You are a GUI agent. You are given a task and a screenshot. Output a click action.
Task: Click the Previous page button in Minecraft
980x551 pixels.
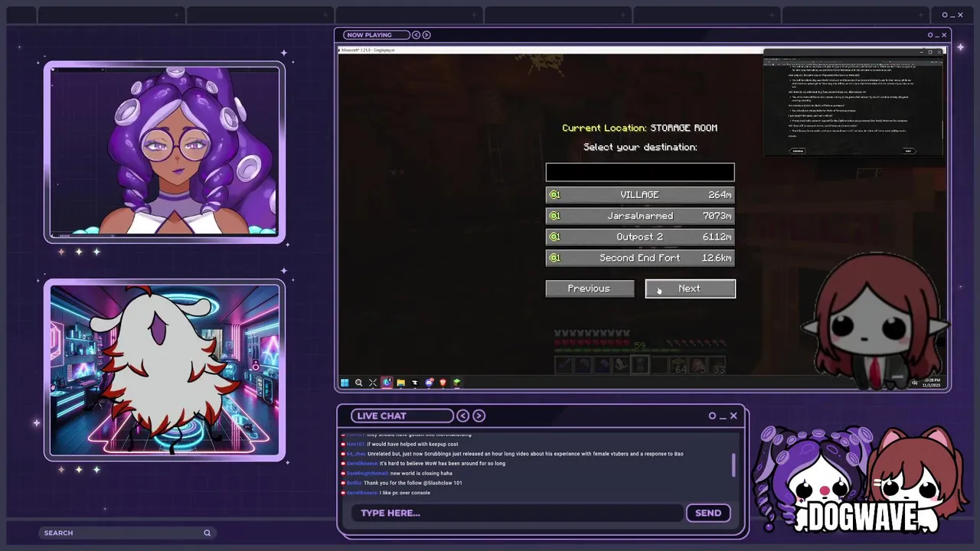click(590, 289)
